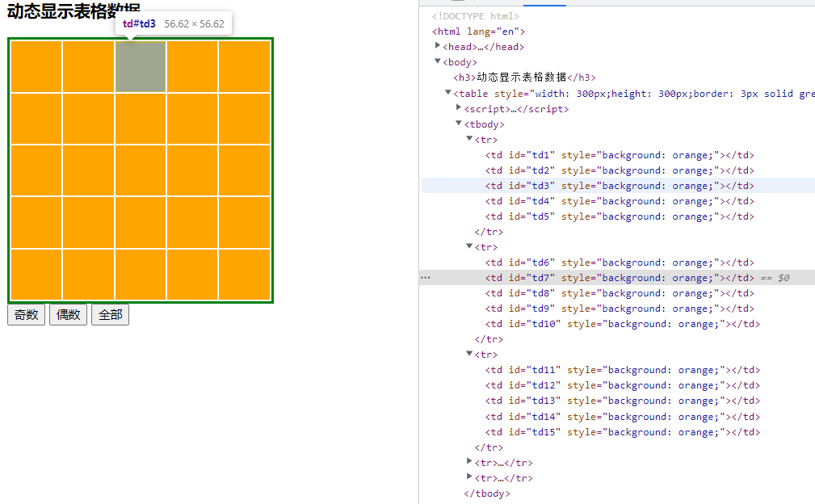Select the td4 element line
Viewport: 815px width, 504px height.
620,201
